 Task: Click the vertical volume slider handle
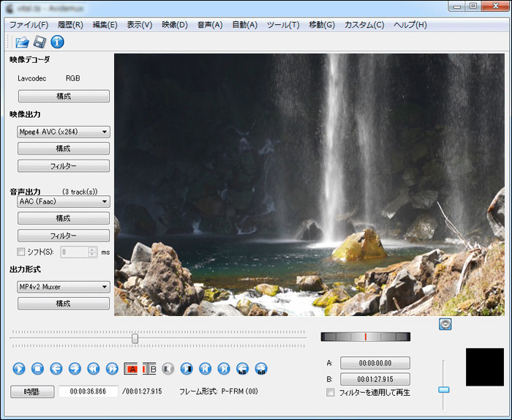[x=443, y=389]
